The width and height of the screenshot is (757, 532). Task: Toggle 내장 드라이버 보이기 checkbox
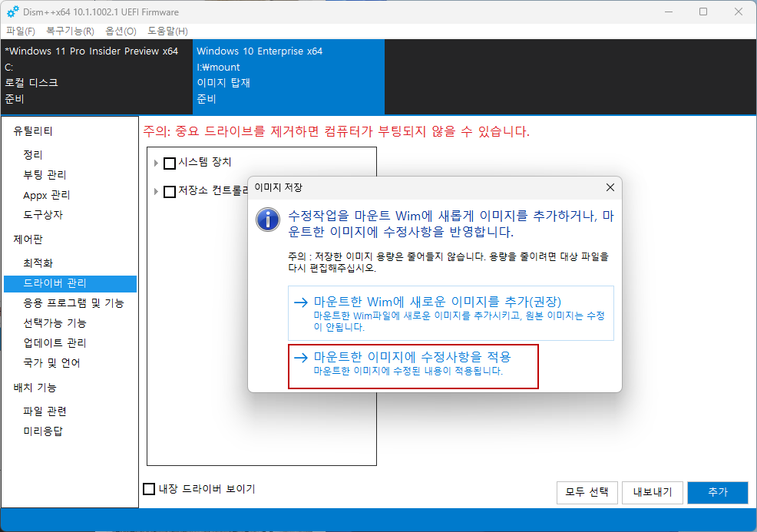(x=149, y=489)
